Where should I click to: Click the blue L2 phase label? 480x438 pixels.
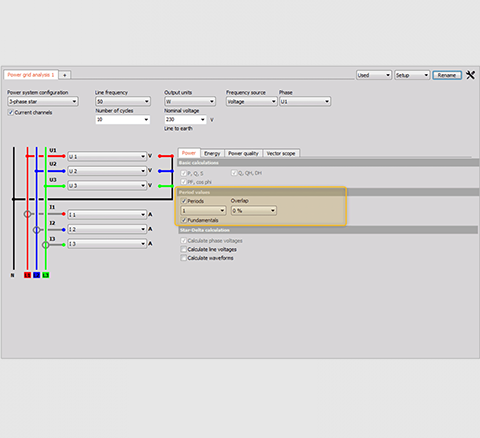(37, 275)
